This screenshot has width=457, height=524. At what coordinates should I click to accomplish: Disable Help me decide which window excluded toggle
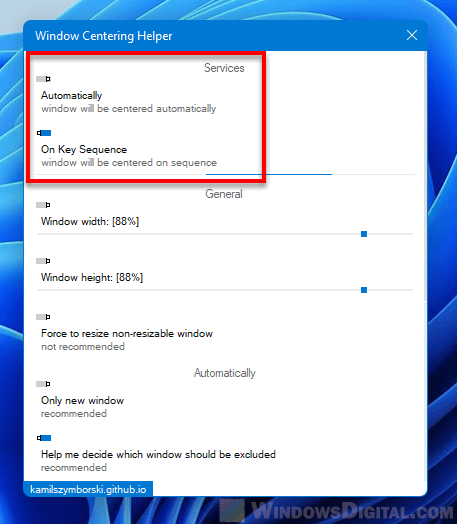[x=44, y=438]
